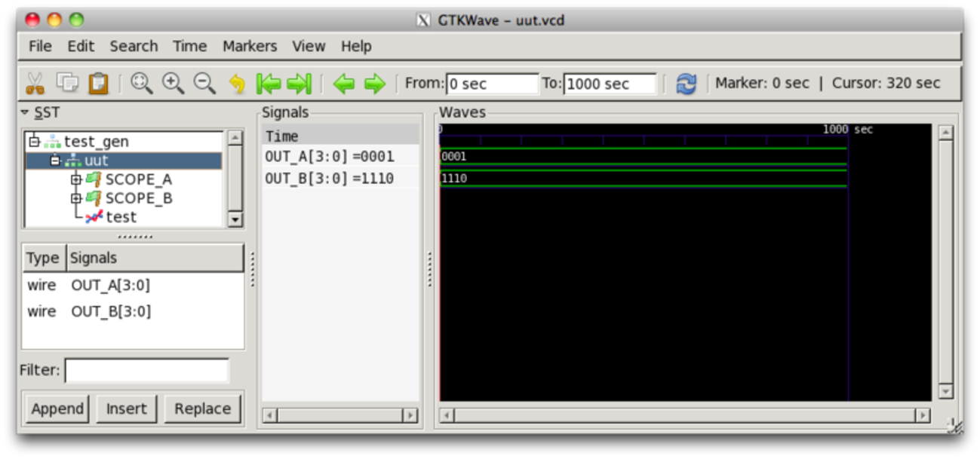The width and height of the screenshot is (980, 459).
Task: Expand the SCOPE_A tree node
Action: 75,179
